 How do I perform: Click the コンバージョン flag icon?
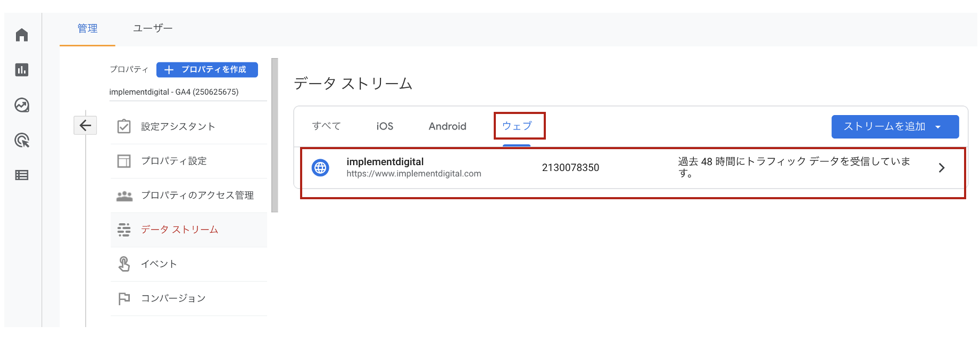pyautogui.click(x=124, y=298)
